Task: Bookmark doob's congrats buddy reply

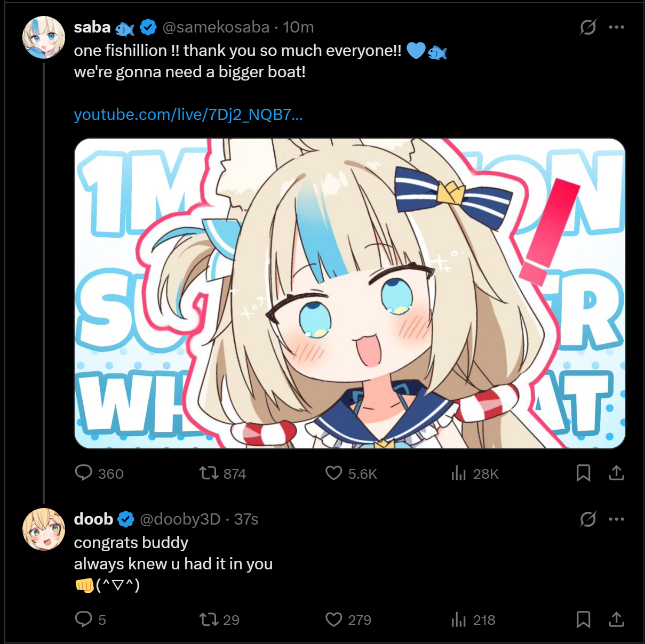Action: click(x=583, y=619)
